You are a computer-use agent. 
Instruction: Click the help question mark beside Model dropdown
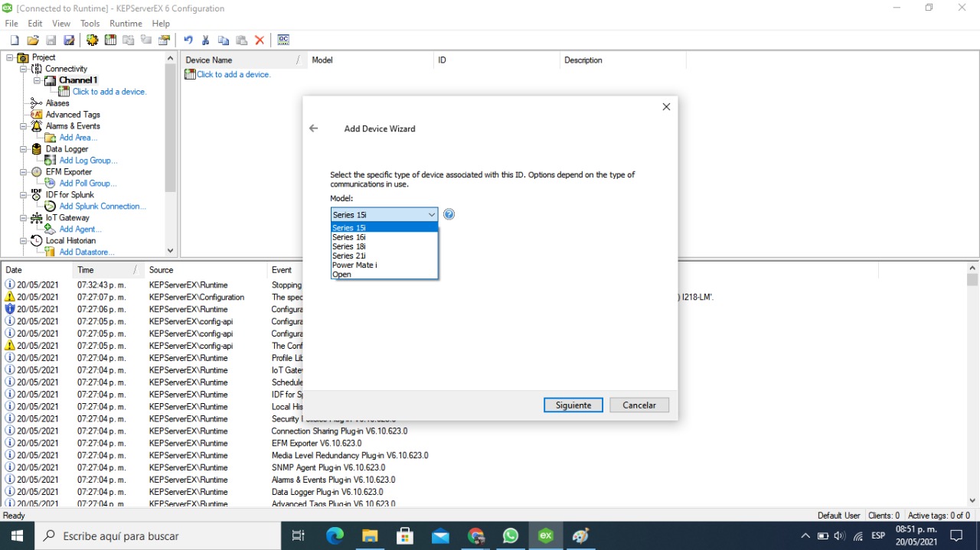pos(449,214)
